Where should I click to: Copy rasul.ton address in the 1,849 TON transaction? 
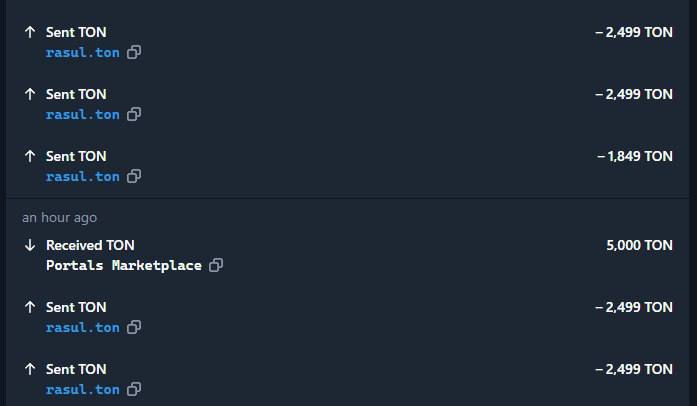(134, 177)
